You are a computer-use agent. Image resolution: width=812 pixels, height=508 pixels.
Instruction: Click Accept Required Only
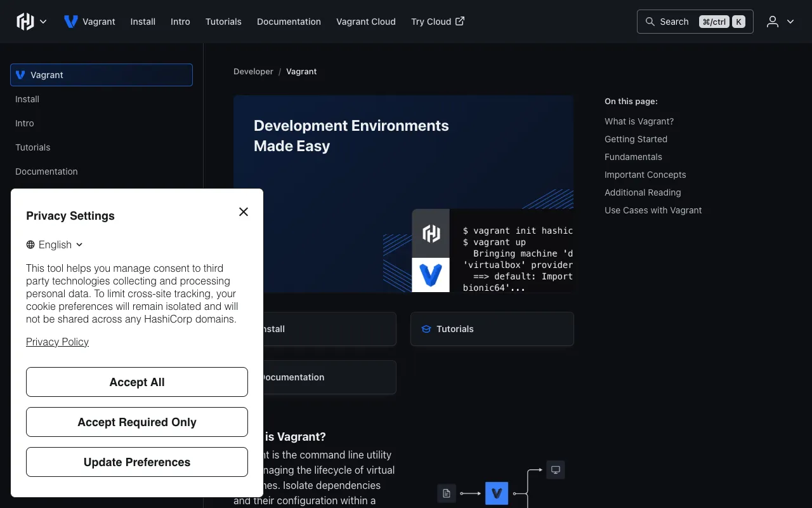pyautogui.click(x=136, y=422)
